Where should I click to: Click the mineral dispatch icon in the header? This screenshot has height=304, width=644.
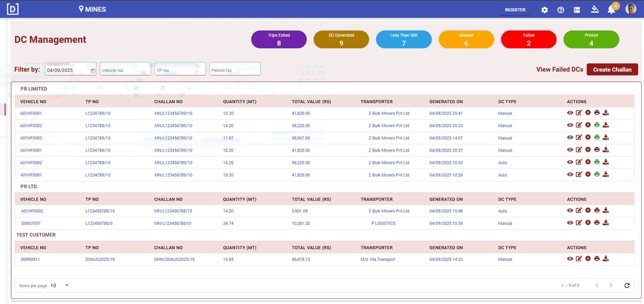(595, 9)
